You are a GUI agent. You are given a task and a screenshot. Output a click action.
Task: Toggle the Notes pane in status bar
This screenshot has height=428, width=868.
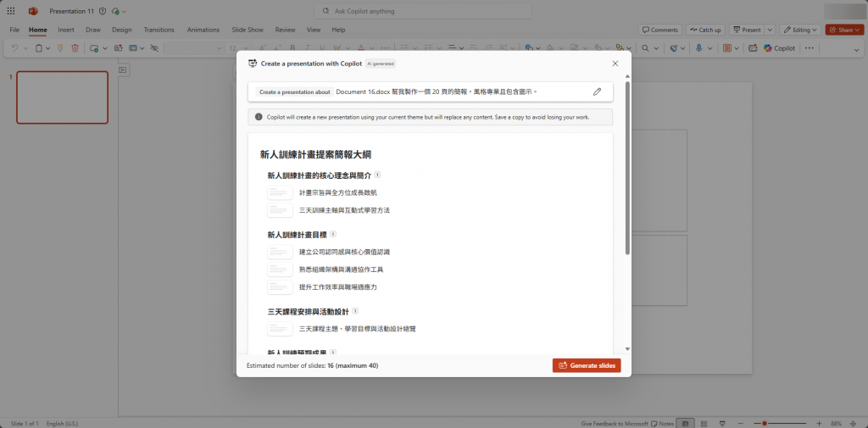click(x=663, y=424)
